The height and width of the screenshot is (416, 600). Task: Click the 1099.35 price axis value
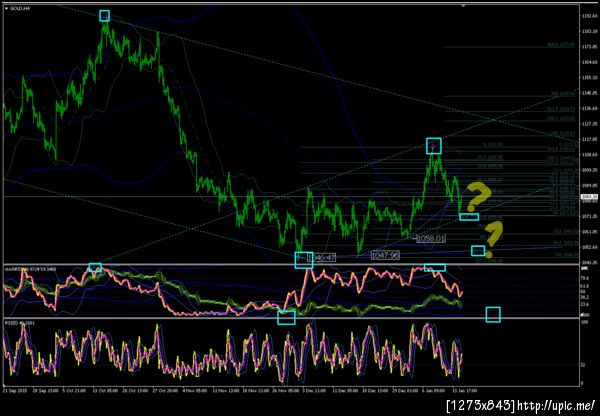589,170
